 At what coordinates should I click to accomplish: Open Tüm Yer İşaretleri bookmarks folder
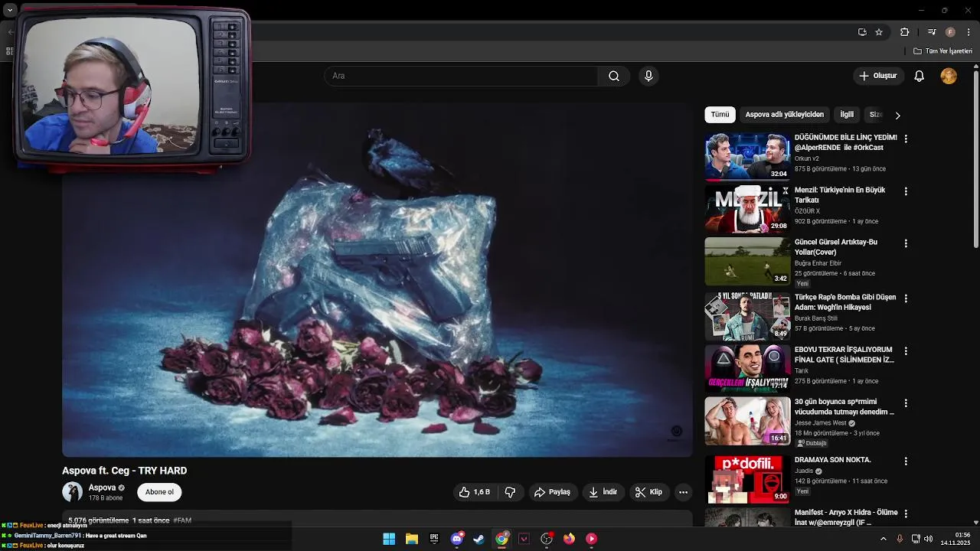click(x=942, y=51)
